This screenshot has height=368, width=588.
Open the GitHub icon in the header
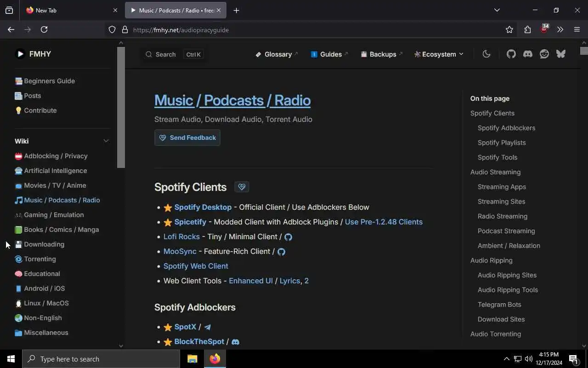pos(511,54)
